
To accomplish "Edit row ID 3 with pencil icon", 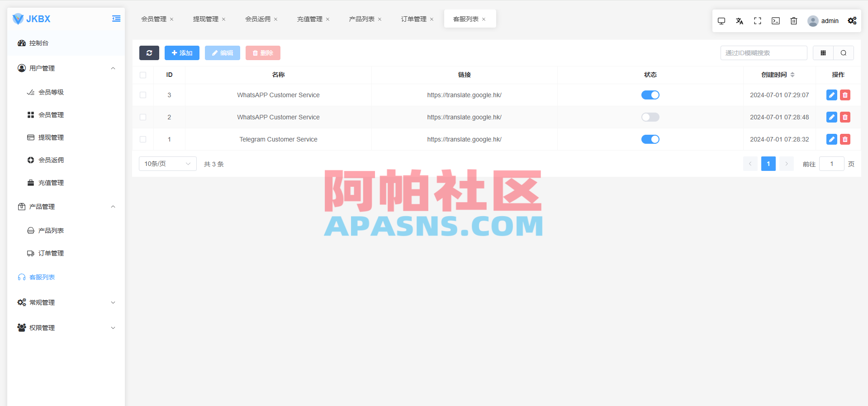I will pyautogui.click(x=832, y=95).
